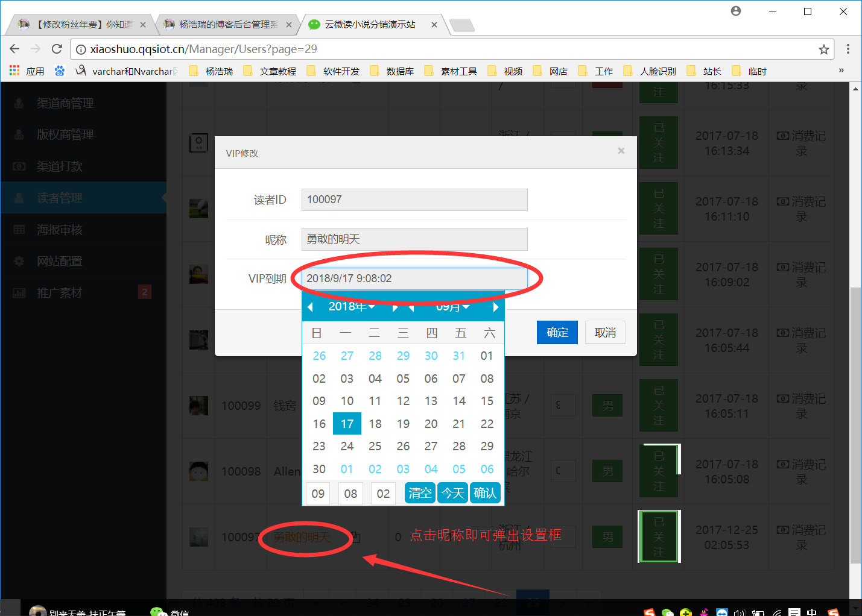Click the browser back arrow

click(15, 49)
